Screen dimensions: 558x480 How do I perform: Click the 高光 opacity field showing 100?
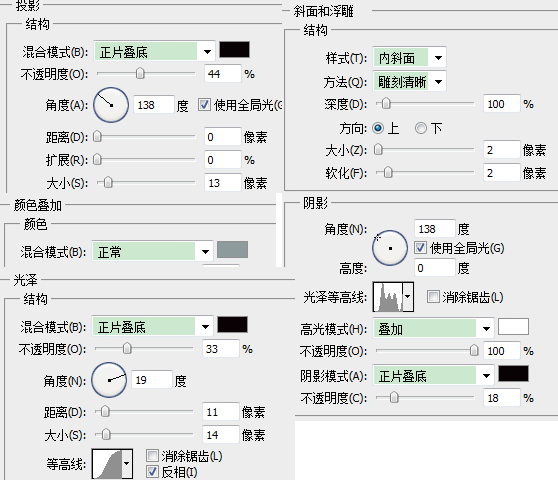point(502,351)
